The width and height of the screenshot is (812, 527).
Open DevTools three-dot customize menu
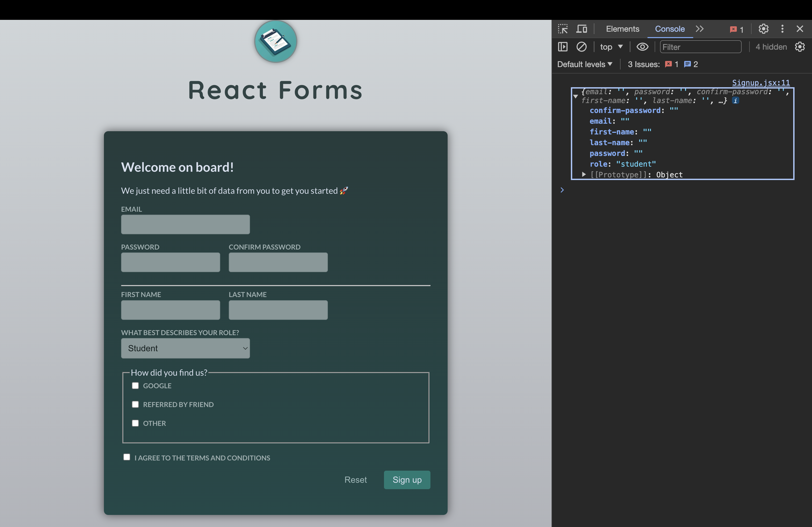coord(782,29)
